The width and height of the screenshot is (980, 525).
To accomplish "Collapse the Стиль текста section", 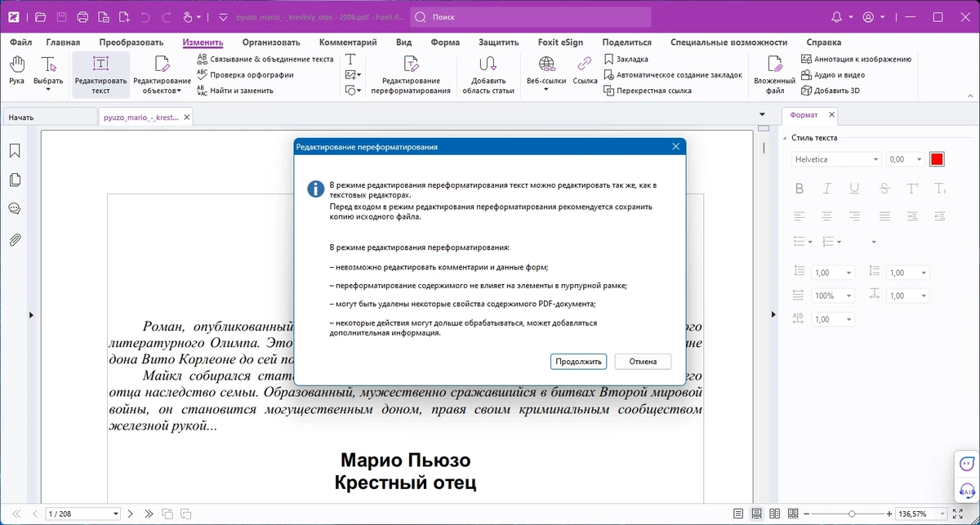I will [x=785, y=138].
